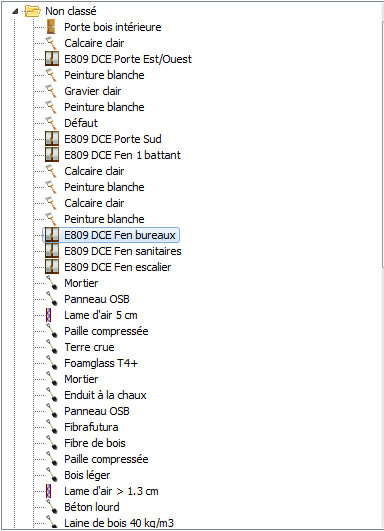This screenshot has width=384, height=531.
Task: Select E809 DCE Fen 1 battant
Action: tap(123, 155)
